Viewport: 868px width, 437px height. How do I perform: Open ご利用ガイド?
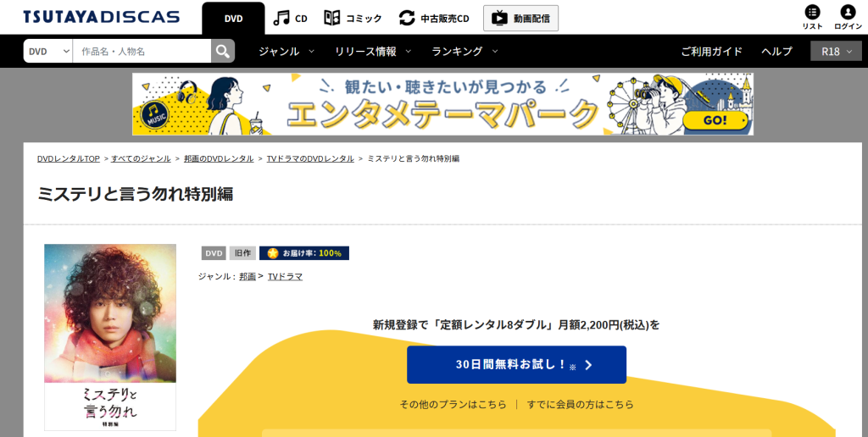pos(711,52)
